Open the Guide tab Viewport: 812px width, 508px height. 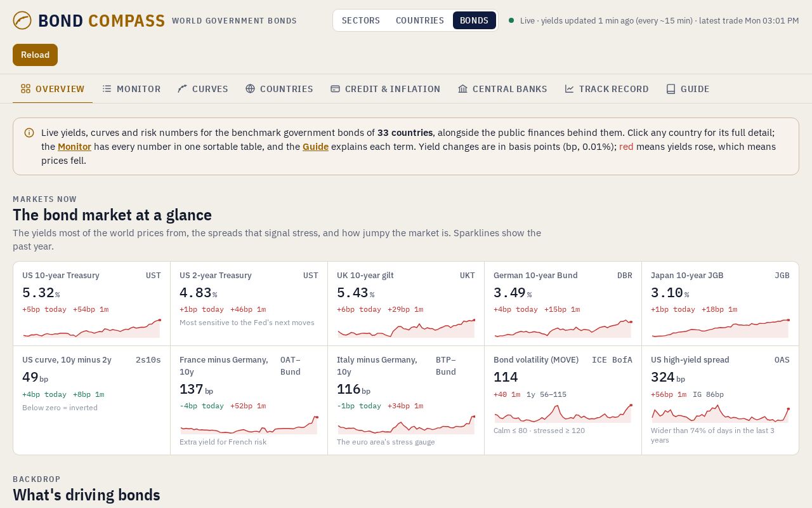pos(688,89)
